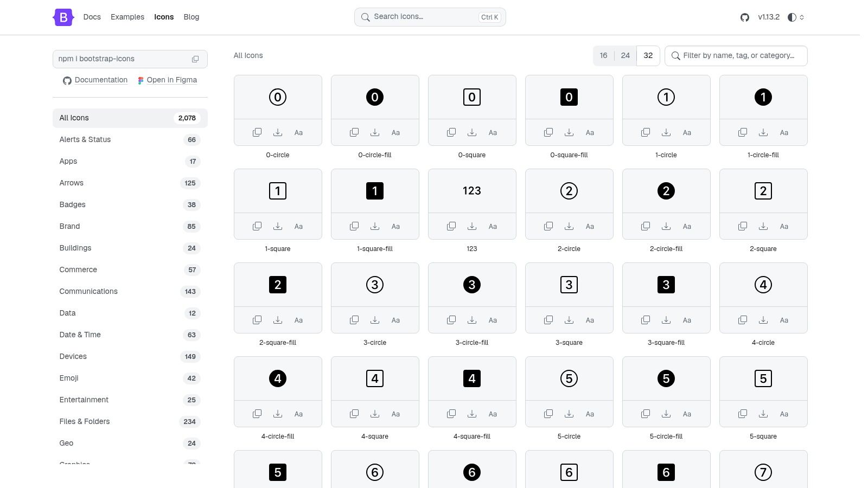Select the 1-square-fill icon preview
Viewport: 868px width, 488px height.
pyautogui.click(x=375, y=191)
